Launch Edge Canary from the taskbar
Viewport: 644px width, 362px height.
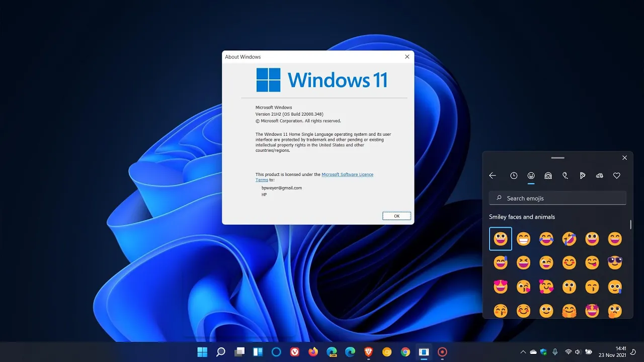pyautogui.click(x=332, y=352)
